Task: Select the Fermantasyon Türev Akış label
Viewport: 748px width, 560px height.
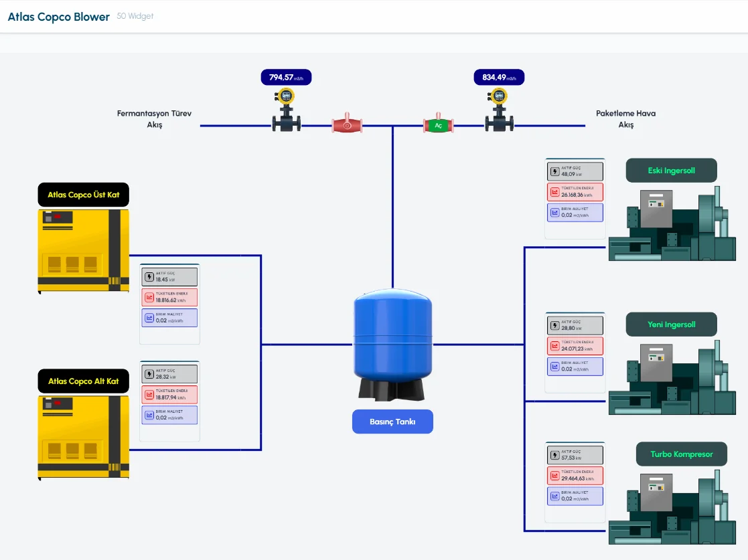Action: pos(154,119)
